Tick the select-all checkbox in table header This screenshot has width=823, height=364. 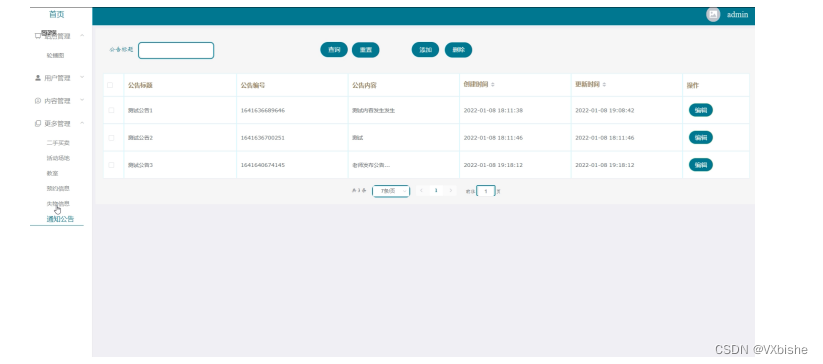(110, 85)
